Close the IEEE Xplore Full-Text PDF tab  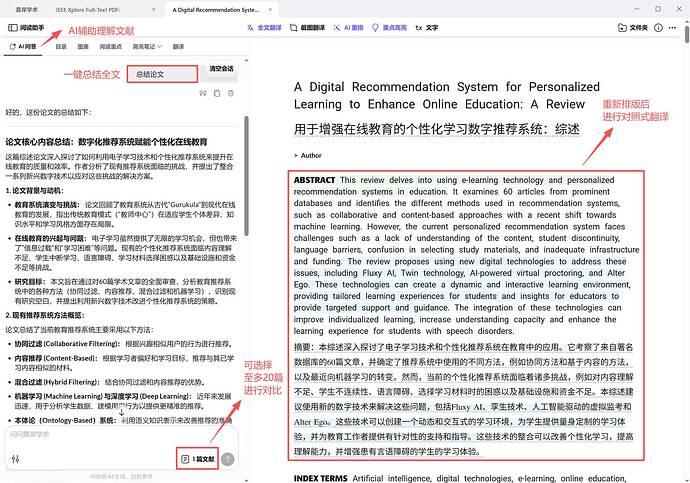(x=154, y=10)
